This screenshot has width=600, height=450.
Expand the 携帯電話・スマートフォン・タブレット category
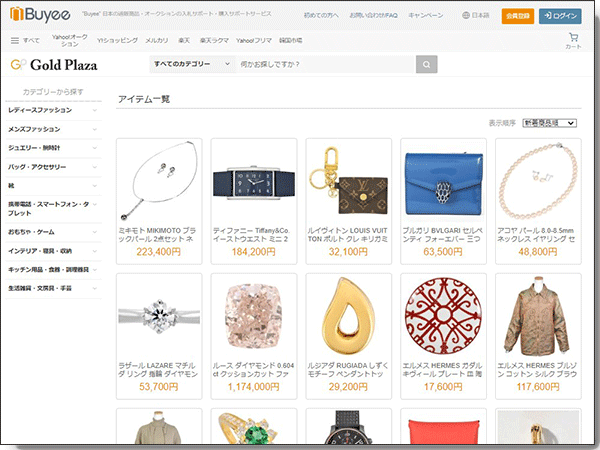coord(53,209)
